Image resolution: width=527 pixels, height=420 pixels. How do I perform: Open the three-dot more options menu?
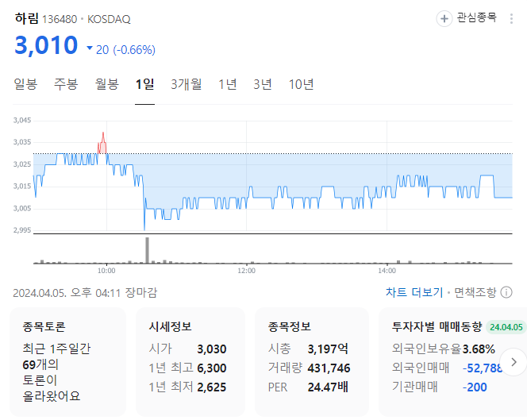[x=511, y=18]
